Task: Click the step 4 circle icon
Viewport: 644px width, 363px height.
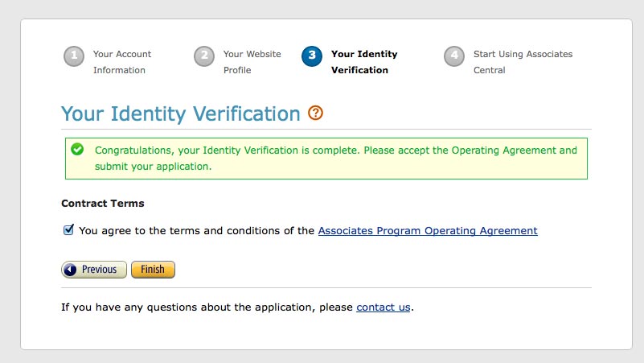Action: pyautogui.click(x=454, y=56)
